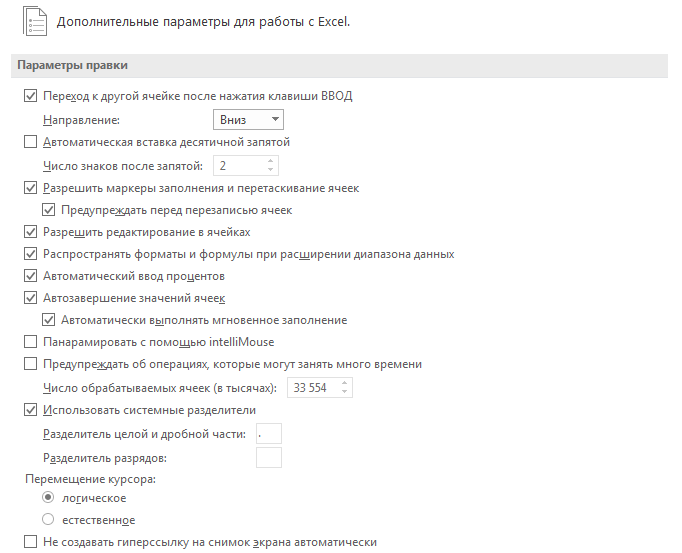Enable 'Автоматическая вставка десятичной запятой'
Viewport: 682px width, 553px height.
tap(30, 142)
